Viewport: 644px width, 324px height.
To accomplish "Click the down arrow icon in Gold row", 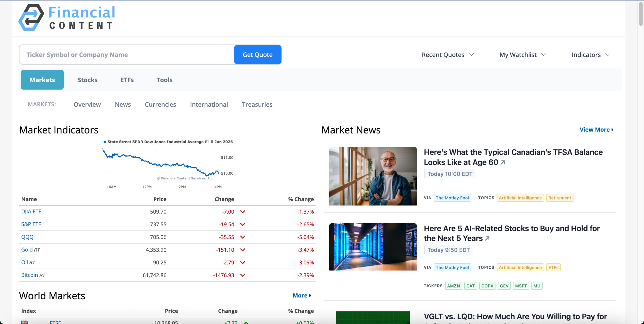I will (243, 250).
